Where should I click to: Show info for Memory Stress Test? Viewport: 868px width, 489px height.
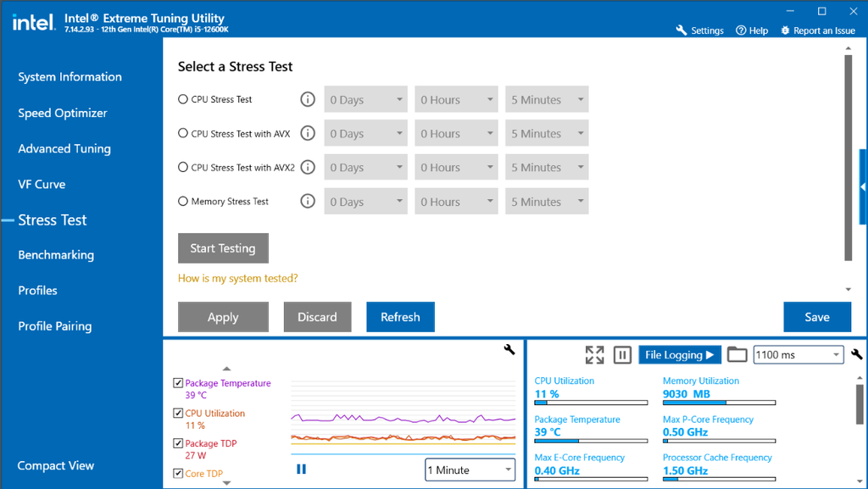pos(308,202)
